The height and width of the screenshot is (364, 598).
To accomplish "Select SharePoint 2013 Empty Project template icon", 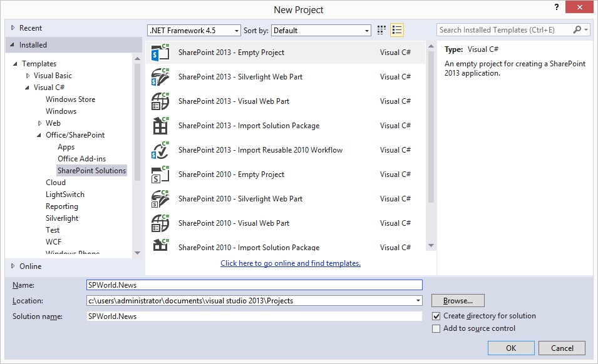I will (x=160, y=53).
